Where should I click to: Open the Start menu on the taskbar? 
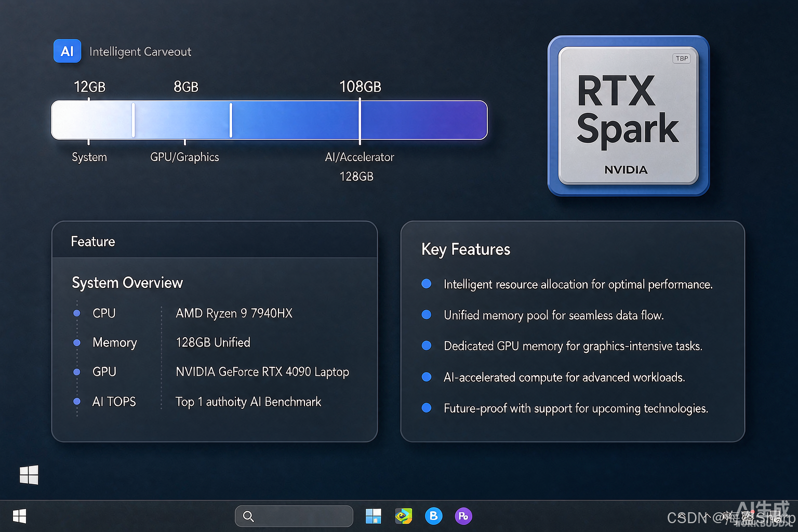click(20, 516)
